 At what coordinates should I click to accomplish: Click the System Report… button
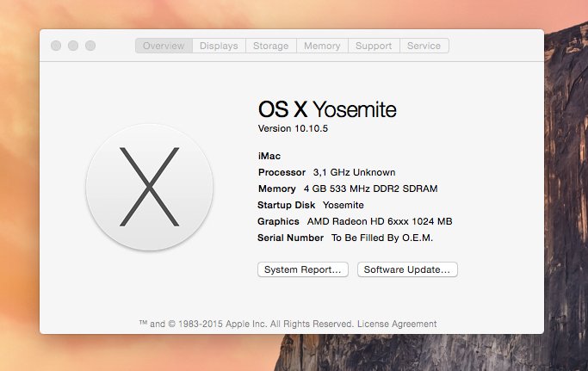coord(303,269)
